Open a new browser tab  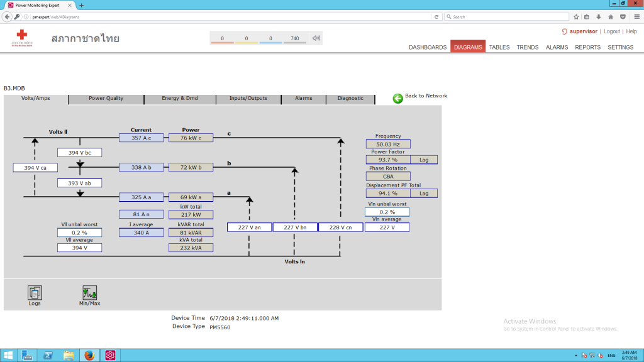tap(82, 5)
